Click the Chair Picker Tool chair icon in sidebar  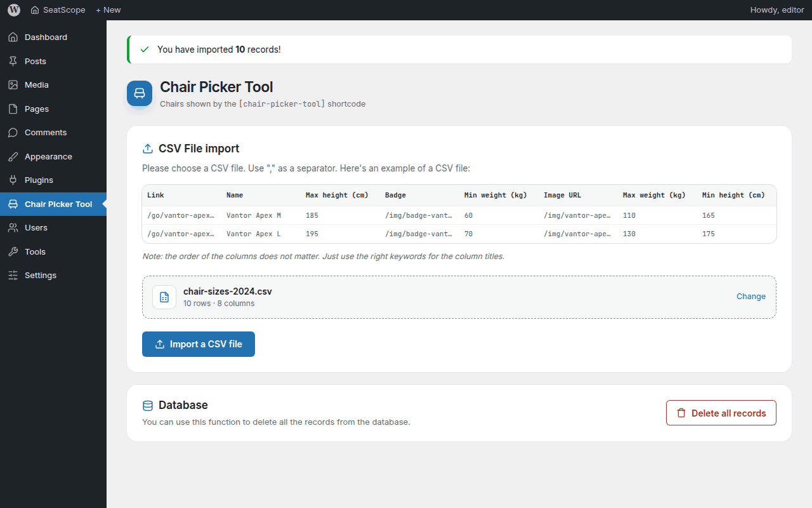(x=13, y=204)
